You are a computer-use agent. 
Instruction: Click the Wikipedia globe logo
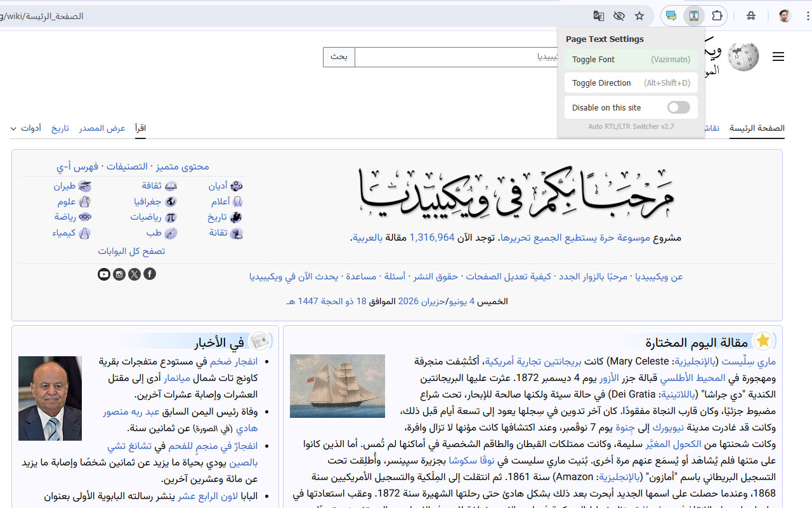[743, 57]
